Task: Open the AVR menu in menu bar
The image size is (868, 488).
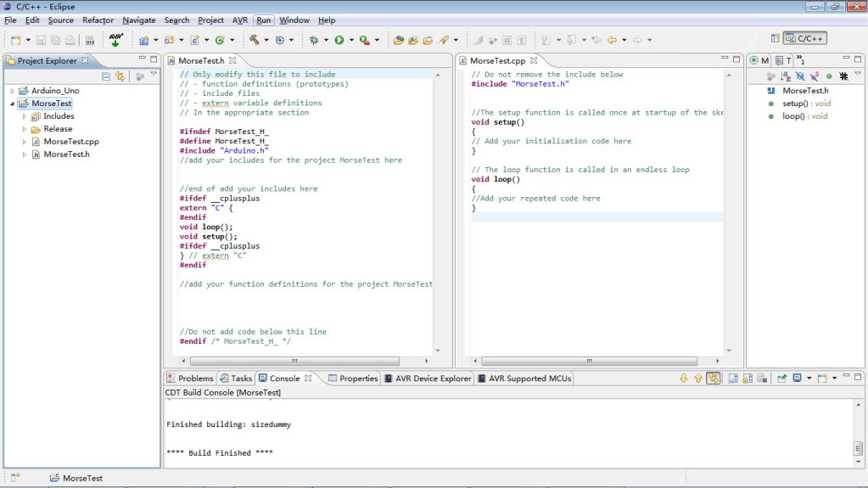Action: click(240, 20)
